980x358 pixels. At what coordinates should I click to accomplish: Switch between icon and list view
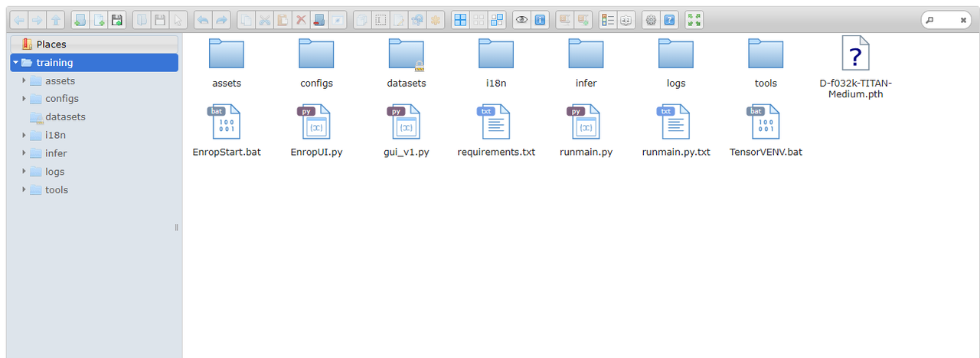(607, 20)
